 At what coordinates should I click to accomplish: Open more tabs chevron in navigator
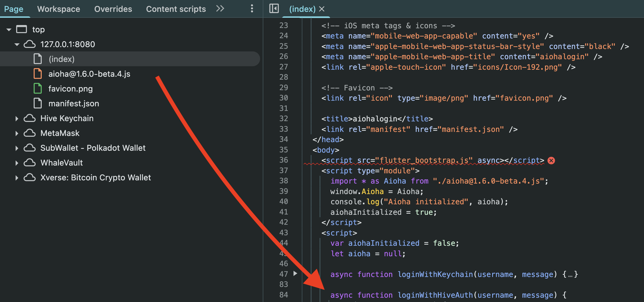(220, 9)
